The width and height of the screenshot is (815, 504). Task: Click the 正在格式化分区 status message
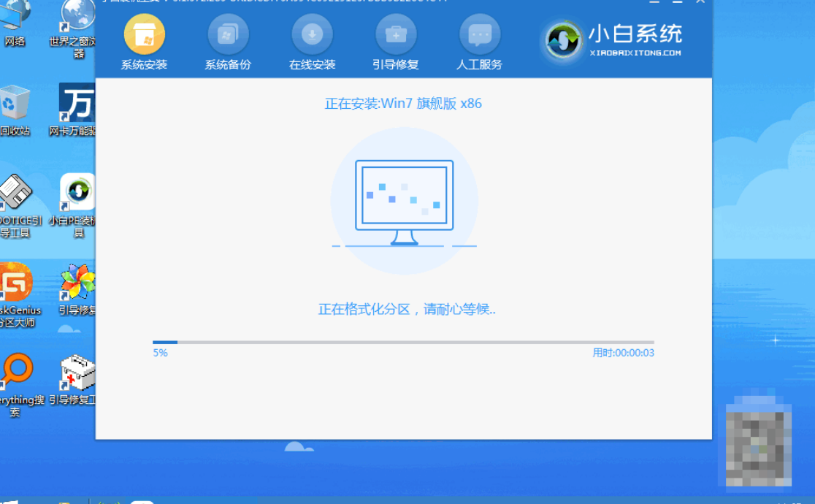coord(407,310)
